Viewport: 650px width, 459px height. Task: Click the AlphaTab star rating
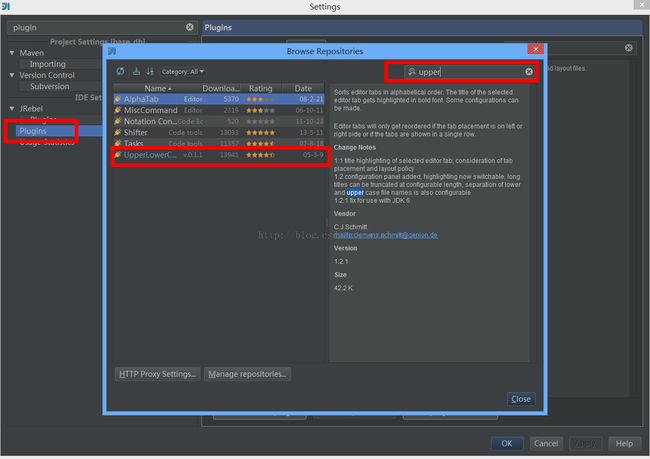pyautogui.click(x=260, y=100)
